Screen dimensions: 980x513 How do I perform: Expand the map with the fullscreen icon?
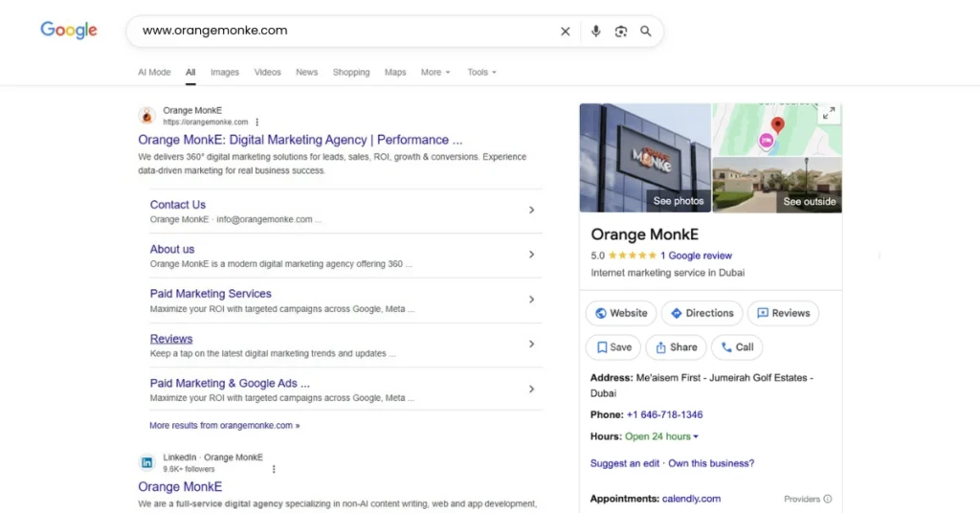[829, 113]
